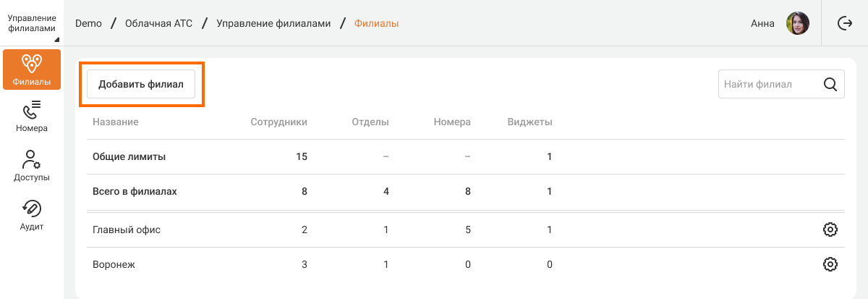Open the Доступы sidebar section
Screen dimensions: 868x299
pyautogui.click(x=32, y=166)
